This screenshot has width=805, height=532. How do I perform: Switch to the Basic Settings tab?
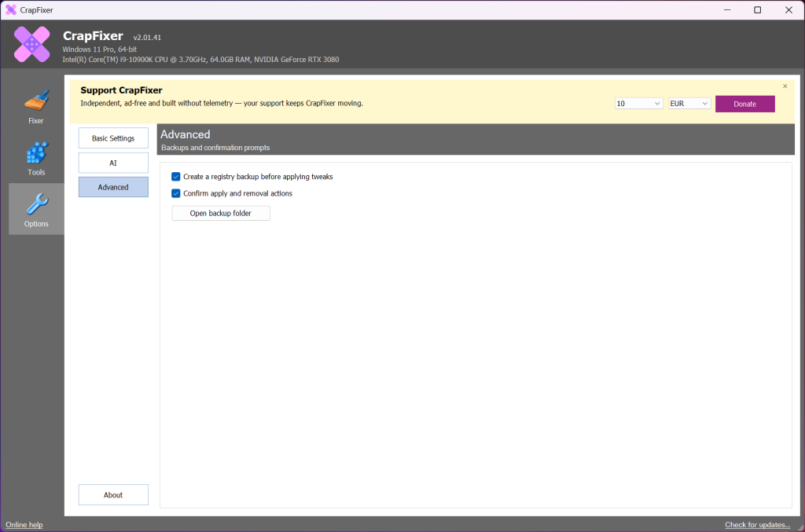click(113, 138)
